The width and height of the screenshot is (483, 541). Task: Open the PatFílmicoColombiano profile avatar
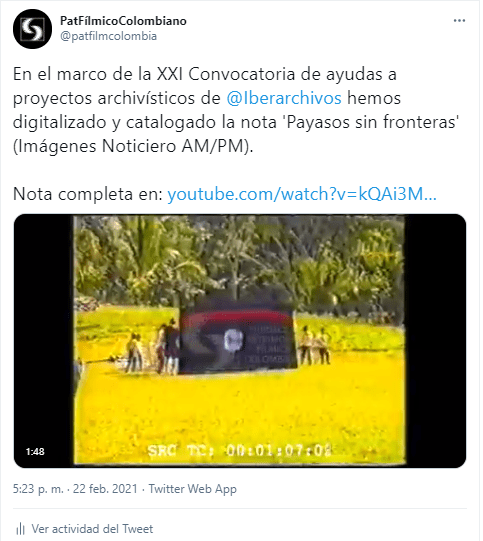[32, 29]
